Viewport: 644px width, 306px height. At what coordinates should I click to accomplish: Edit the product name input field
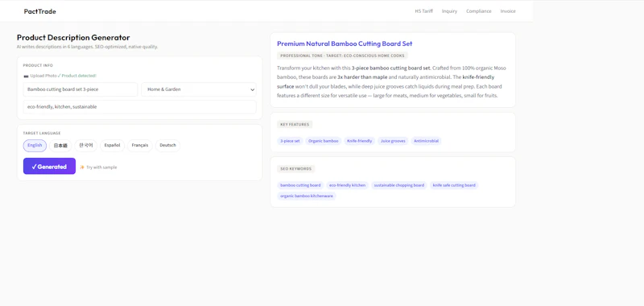(x=80, y=89)
